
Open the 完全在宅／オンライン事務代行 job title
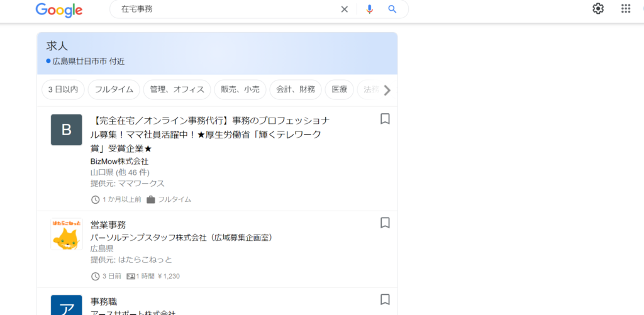click(209, 135)
